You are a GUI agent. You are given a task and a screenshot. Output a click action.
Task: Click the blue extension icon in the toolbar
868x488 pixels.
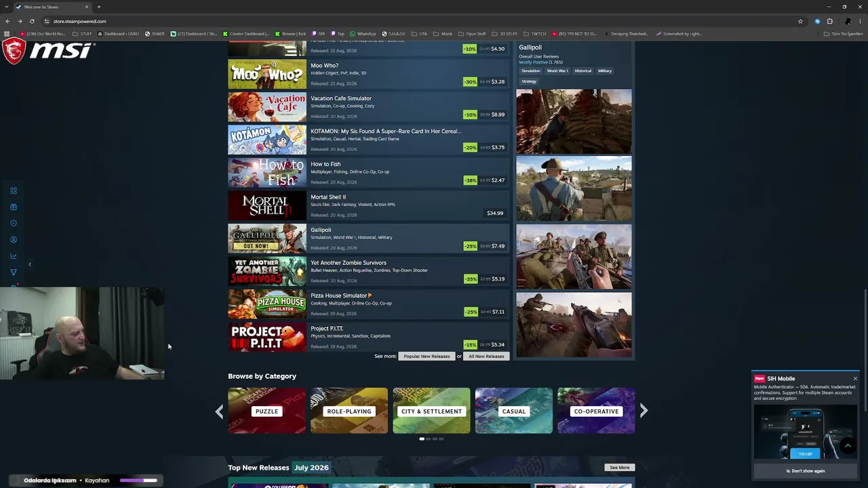pos(817,21)
